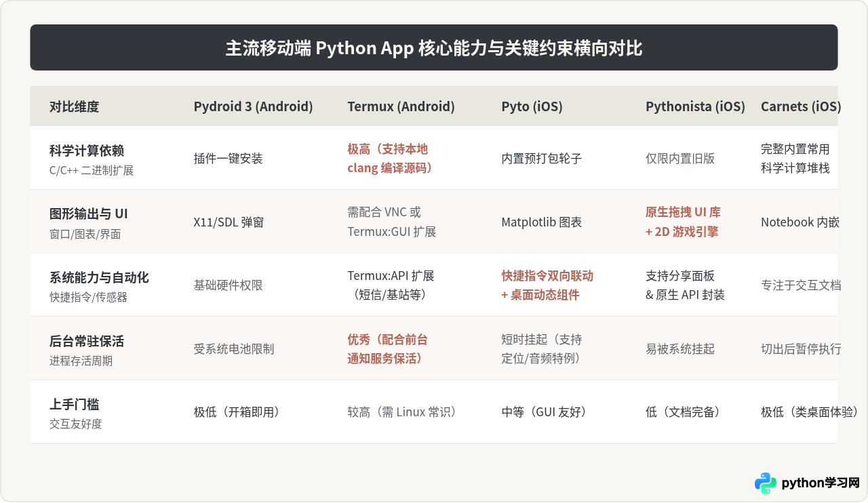Select the Pyto (iOS) column header

click(x=532, y=106)
